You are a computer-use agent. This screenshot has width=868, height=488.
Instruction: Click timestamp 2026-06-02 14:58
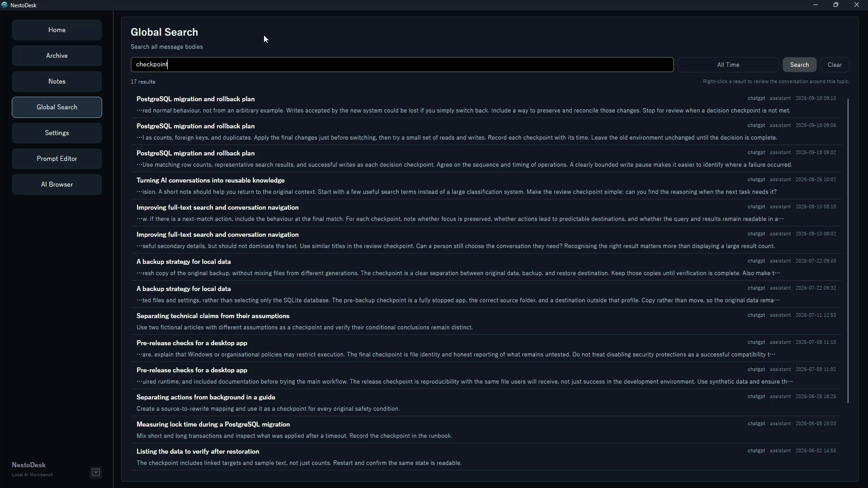[816, 451]
